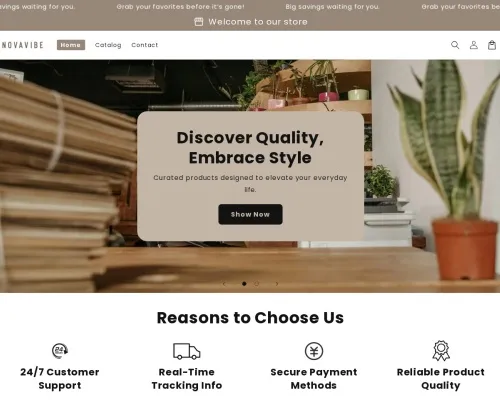Open the Contact menu item

pos(145,45)
